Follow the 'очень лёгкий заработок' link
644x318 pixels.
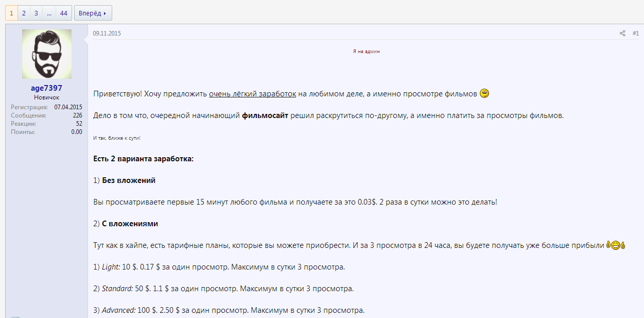pos(252,94)
